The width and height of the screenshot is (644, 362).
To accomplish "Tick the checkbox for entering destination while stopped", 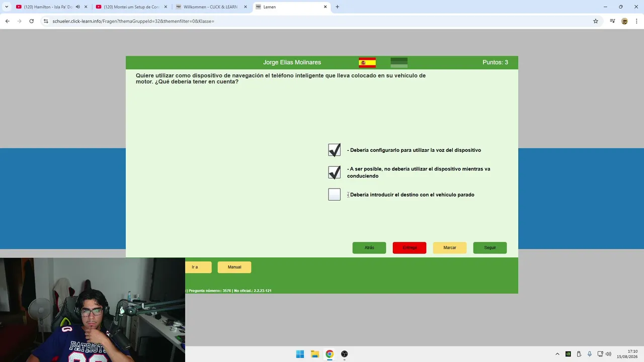I will point(334,195).
